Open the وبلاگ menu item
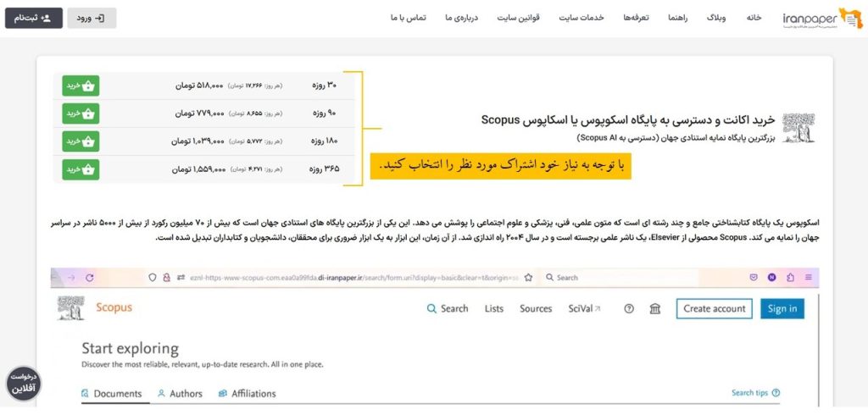The image size is (868, 415). [715, 18]
